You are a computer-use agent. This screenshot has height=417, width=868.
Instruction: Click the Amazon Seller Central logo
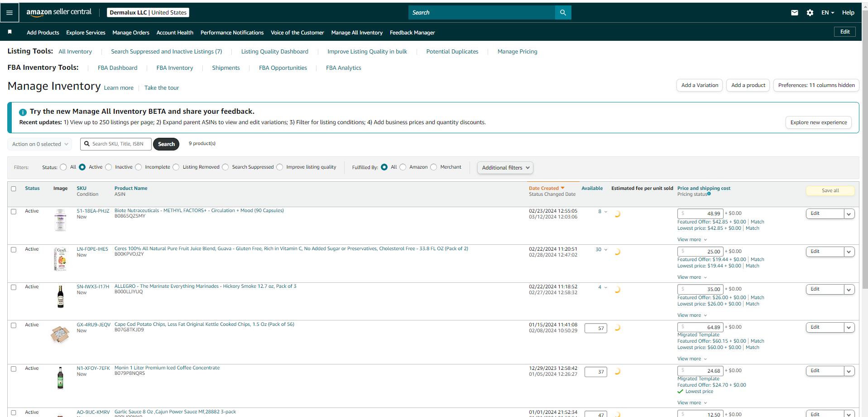(59, 12)
